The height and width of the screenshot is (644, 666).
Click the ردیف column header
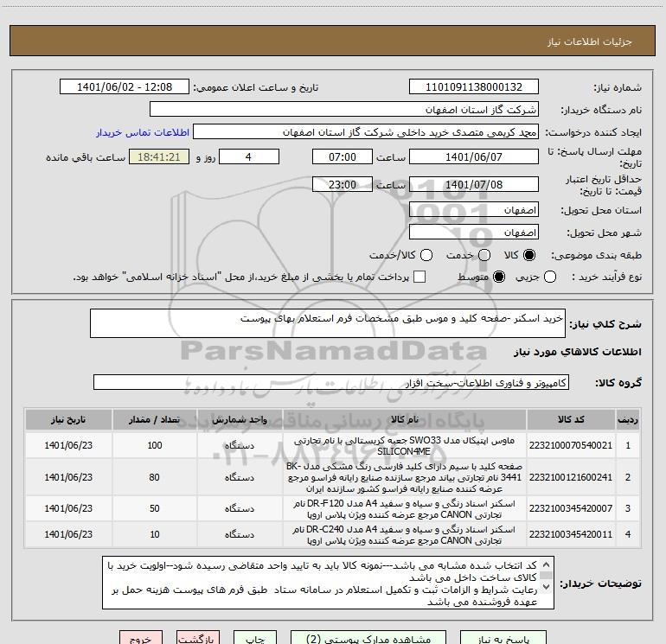coord(628,419)
